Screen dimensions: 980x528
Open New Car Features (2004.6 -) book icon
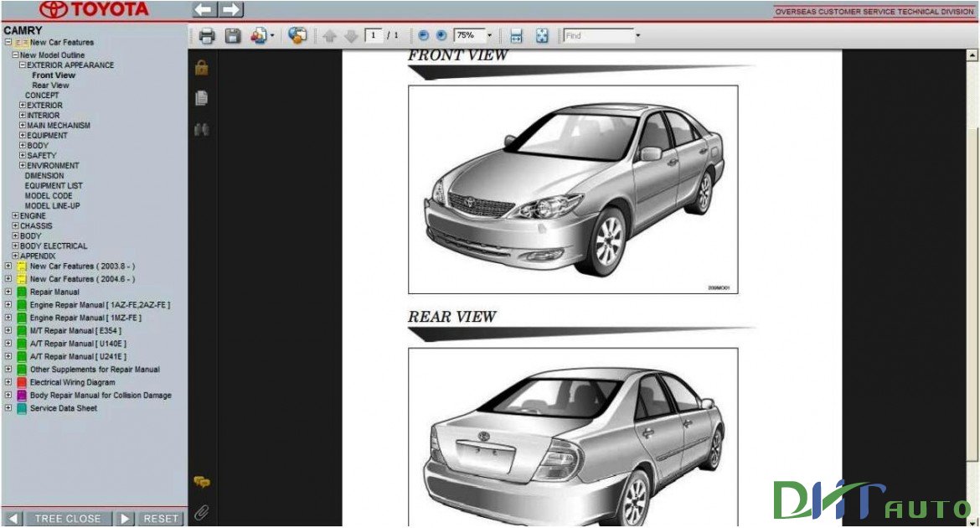click(22, 280)
